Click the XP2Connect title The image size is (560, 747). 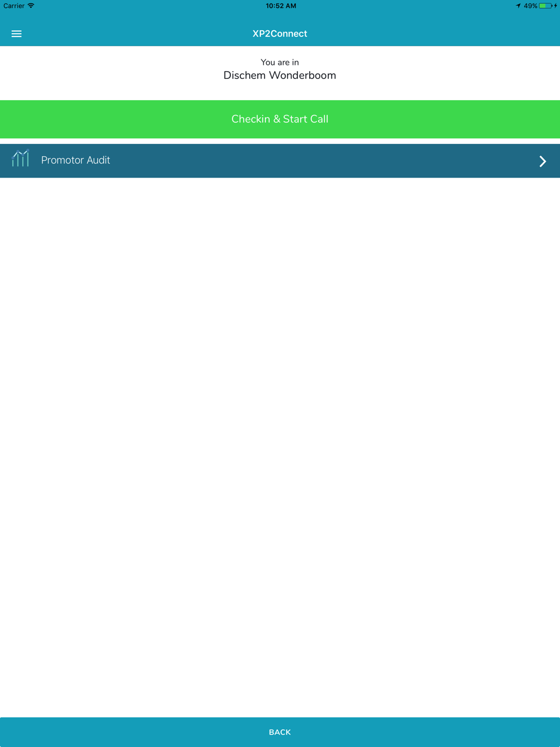pos(280,34)
